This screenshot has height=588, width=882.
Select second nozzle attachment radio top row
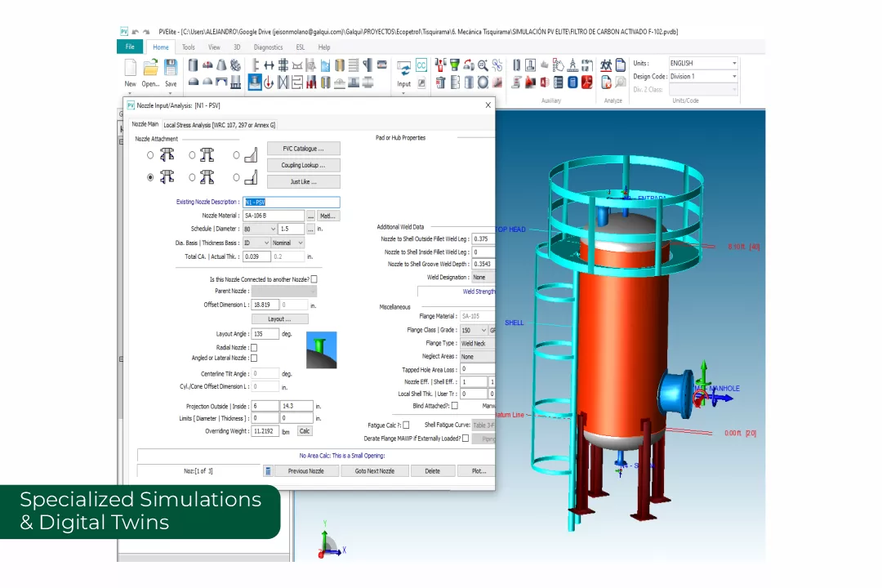coord(193,155)
